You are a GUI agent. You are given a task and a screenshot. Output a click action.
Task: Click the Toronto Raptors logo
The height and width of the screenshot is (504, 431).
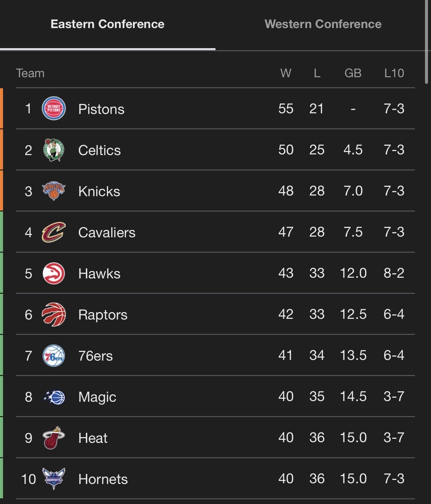click(53, 314)
